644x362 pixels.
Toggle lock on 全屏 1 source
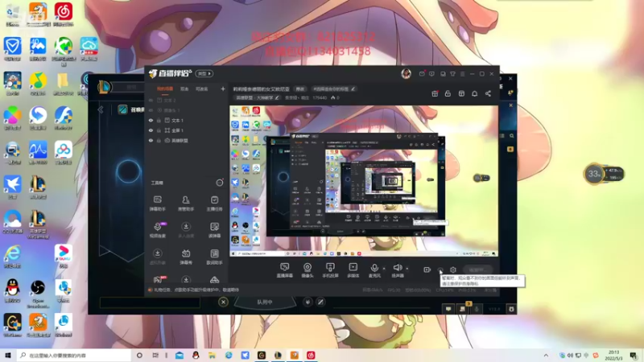point(159,130)
